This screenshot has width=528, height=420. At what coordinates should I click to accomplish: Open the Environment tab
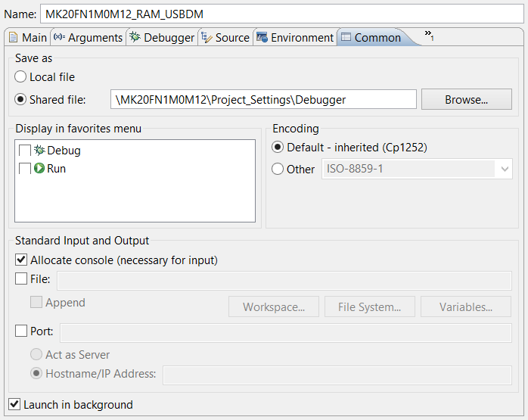click(302, 38)
